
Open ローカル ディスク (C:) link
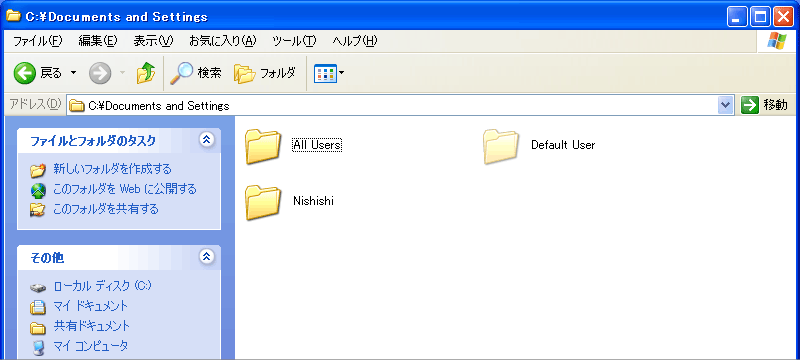tap(103, 286)
